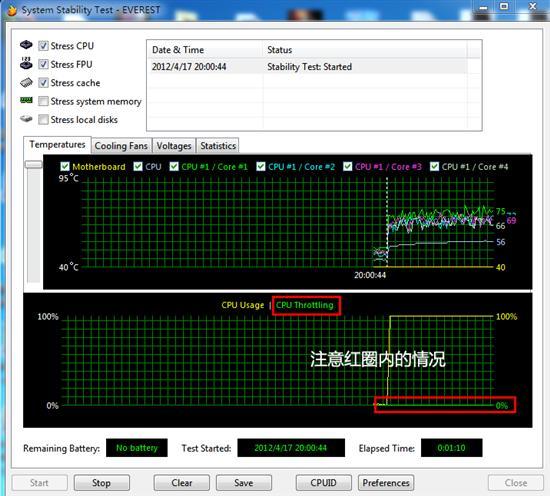Open the Statistics tab
The height and width of the screenshot is (496, 550).
218,146
